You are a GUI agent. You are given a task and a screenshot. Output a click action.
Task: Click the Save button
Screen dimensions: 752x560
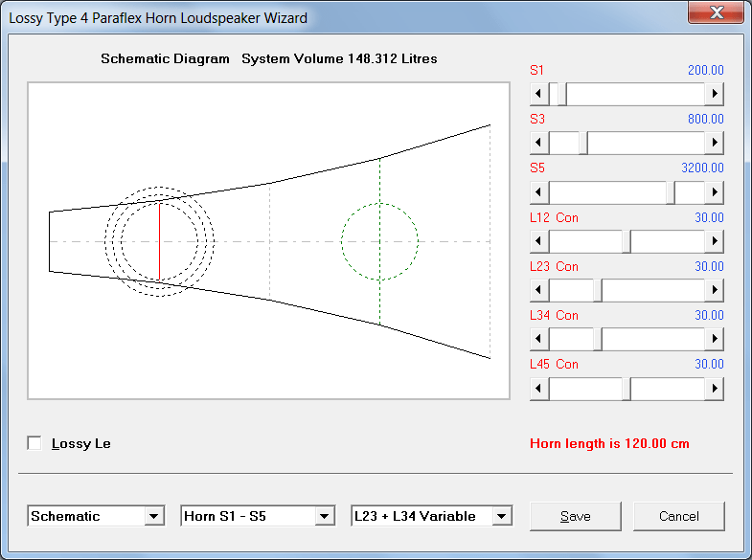coord(576,516)
